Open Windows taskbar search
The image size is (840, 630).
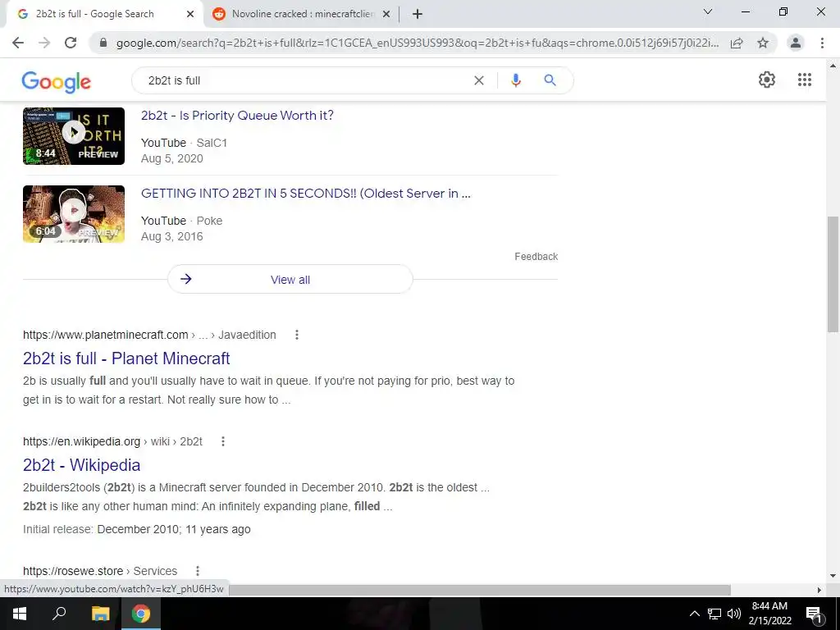59,614
